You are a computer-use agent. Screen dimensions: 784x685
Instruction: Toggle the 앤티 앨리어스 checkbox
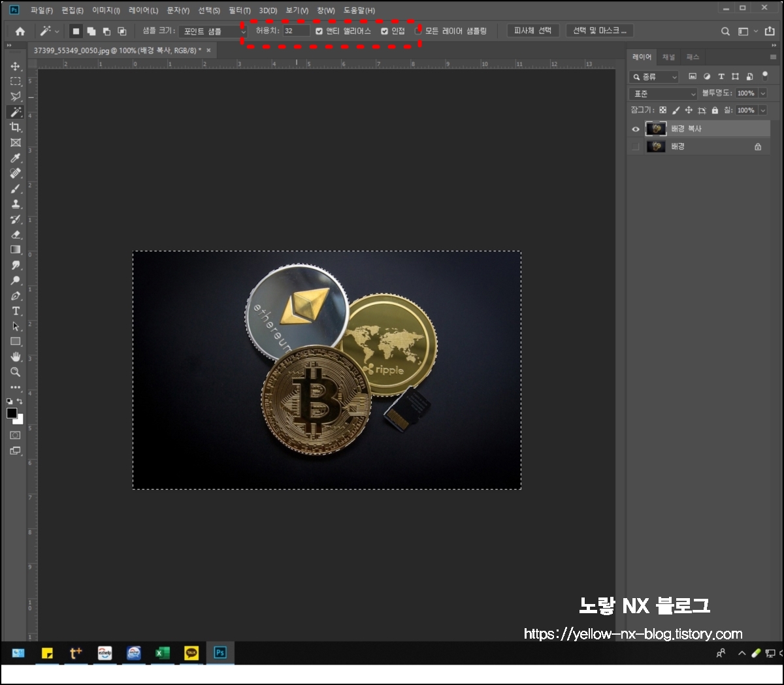point(319,31)
